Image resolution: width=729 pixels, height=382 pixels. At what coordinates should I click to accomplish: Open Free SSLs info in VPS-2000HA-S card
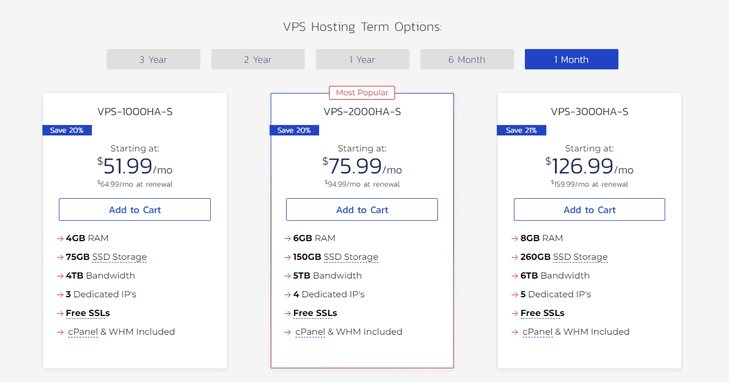tap(315, 313)
